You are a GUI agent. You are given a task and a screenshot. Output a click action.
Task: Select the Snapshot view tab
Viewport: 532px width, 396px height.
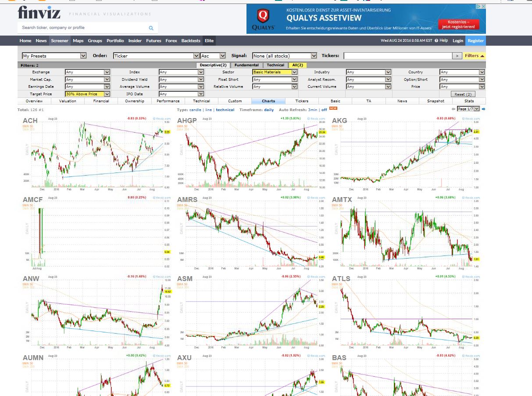click(436, 101)
